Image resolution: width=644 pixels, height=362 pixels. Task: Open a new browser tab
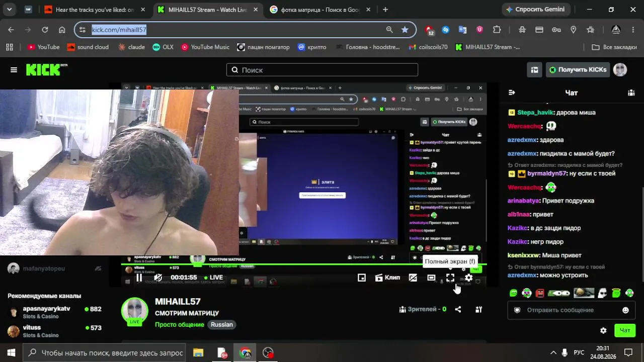pyautogui.click(x=385, y=10)
